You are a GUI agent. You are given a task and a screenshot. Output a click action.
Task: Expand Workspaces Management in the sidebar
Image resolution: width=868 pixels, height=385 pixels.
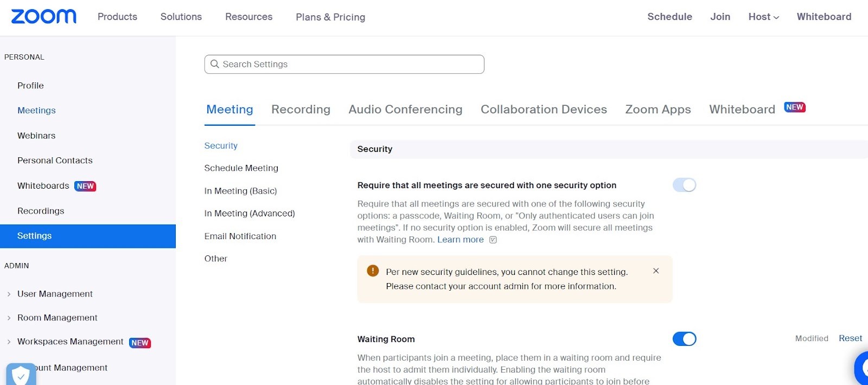[9, 342]
